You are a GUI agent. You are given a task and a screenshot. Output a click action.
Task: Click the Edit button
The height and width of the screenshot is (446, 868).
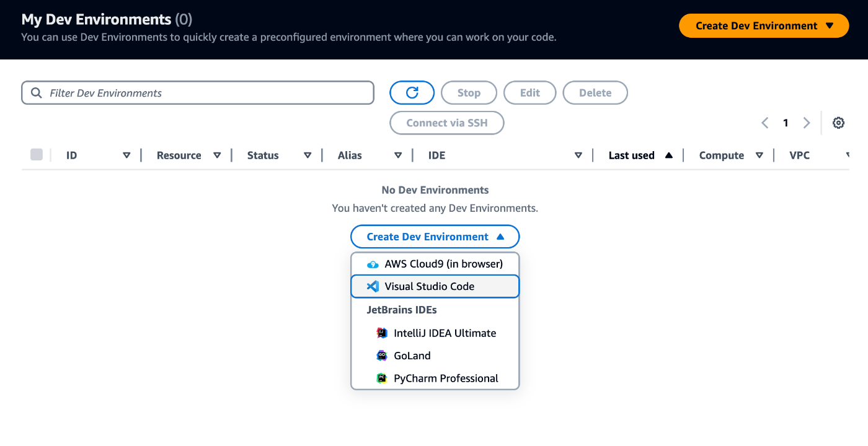pos(530,93)
